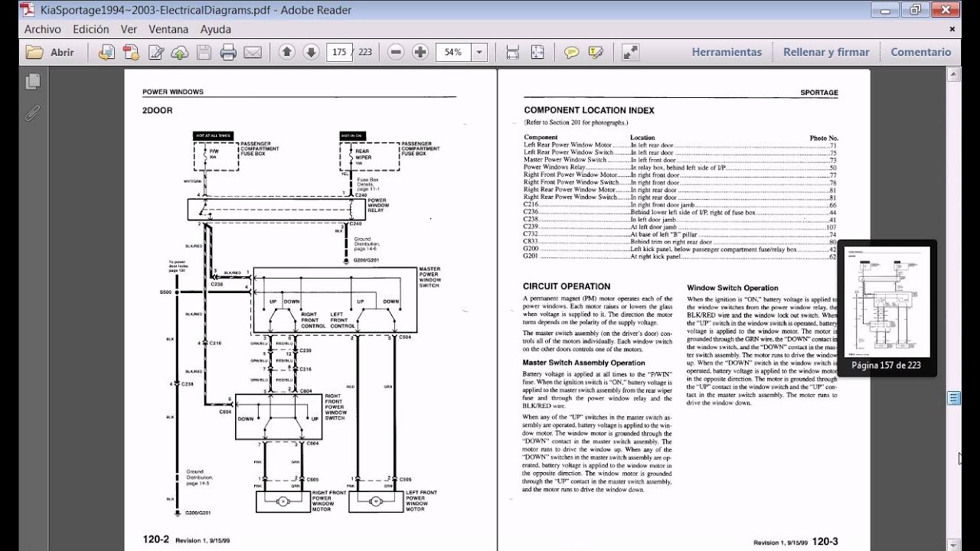Open the Edición menu
980x551 pixels.
point(91,30)
